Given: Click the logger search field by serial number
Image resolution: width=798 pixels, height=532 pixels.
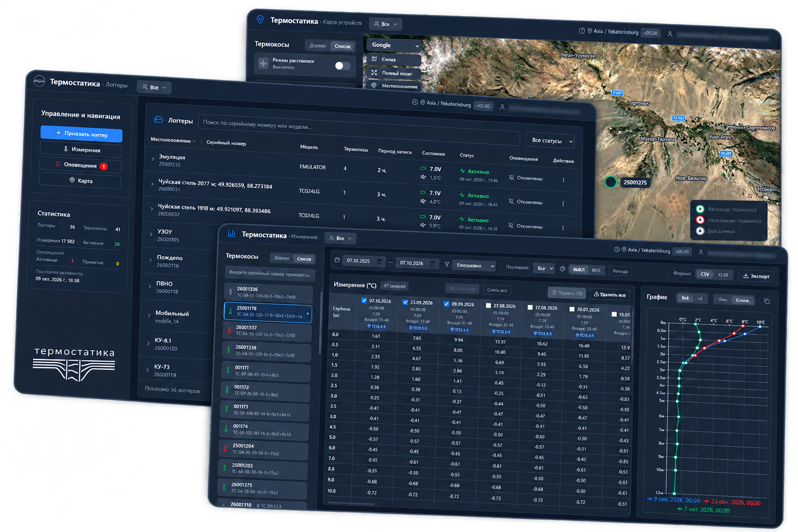Looking at the screenshot, I should click(358, 130).
